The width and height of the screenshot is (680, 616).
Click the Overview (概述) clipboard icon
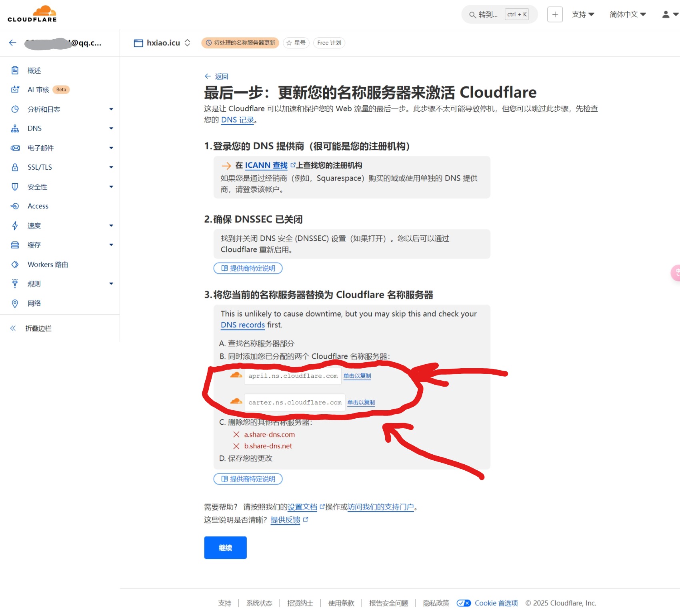pyautogui.click(x=15, y=70)
